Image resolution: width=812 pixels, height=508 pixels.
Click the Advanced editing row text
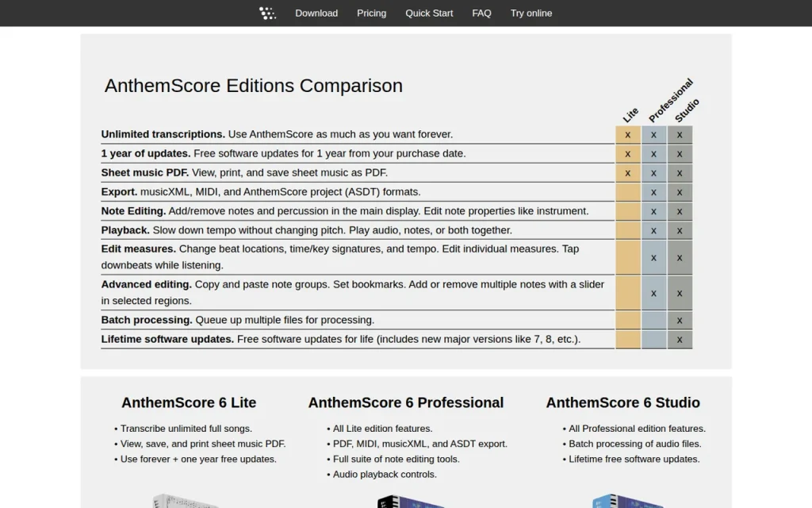click(x=353, y=292)
